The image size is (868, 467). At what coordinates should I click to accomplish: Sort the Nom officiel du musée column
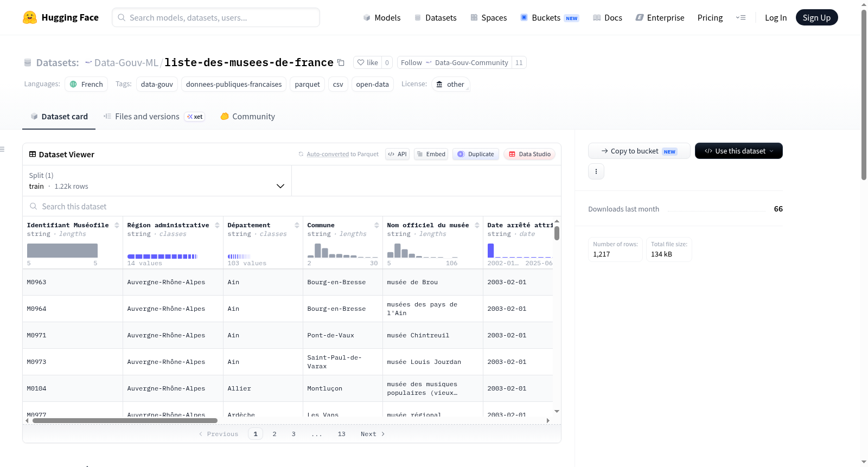pyautogui.click(x=477, y=225)
